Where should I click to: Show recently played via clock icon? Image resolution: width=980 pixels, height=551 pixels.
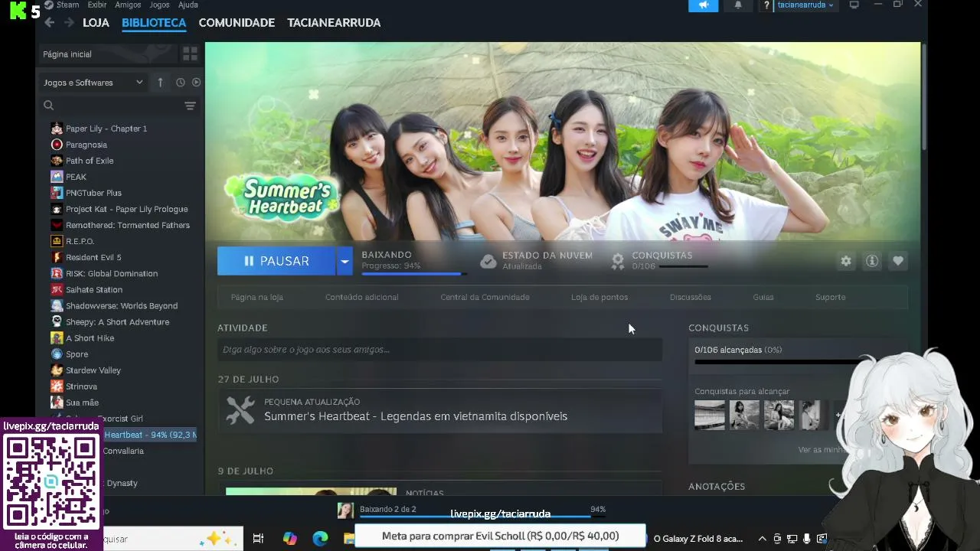(x=181, y=83)
